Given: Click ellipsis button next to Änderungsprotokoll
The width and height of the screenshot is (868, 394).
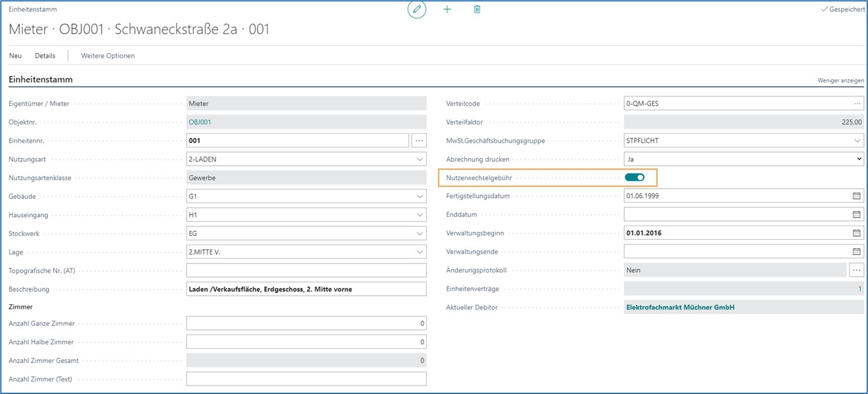Looking at the screenshot, I should 856,270.
